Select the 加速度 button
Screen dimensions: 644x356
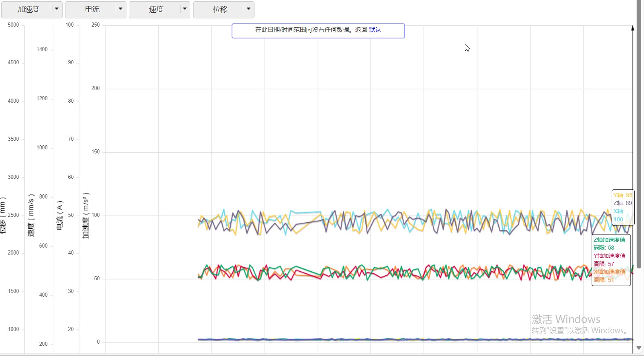pos(28,9)
